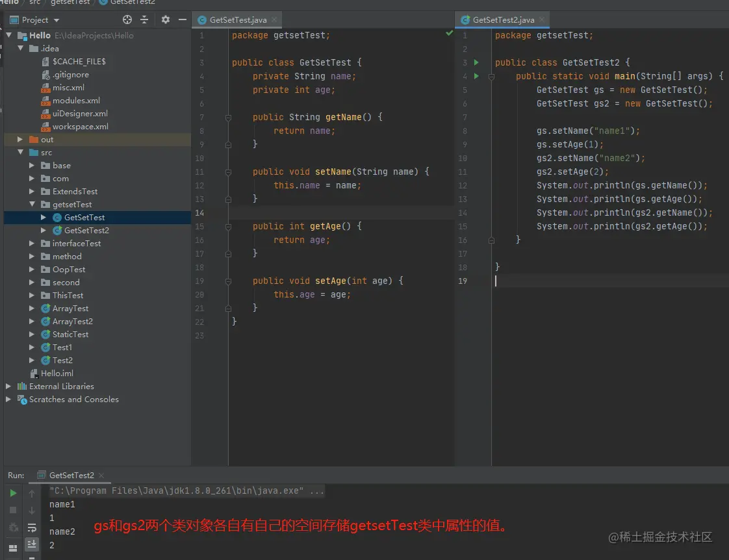
Task: Place cursor on line 19 of GetSetTest2.java
Action: [609, 281]
